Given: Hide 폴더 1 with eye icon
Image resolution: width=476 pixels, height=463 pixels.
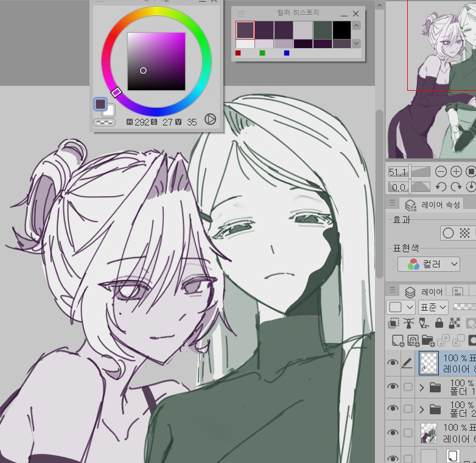Looking at the screenshot, I should pyautogui.click(x=393, y=387).
